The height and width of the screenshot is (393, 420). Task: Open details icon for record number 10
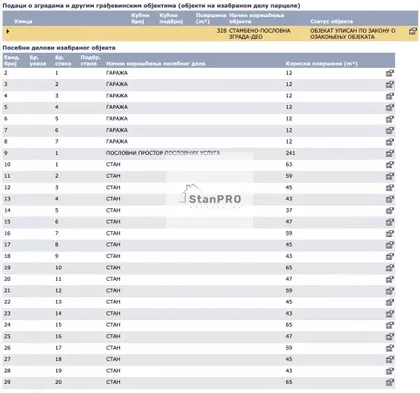pos(390,165)
